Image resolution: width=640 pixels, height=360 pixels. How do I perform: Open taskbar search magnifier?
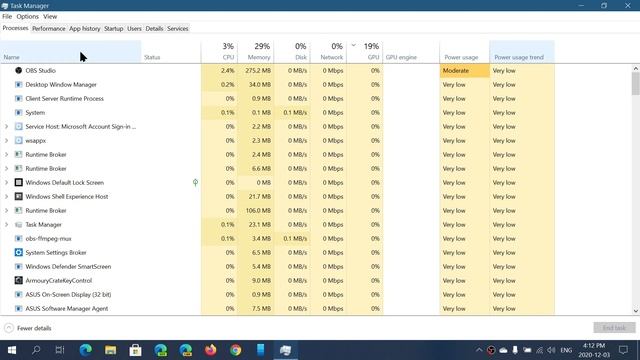tap(36, 350)
